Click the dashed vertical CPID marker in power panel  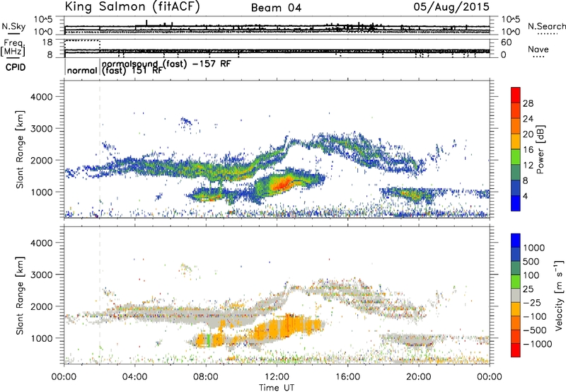pyautogui.click(x=100, y=149)
